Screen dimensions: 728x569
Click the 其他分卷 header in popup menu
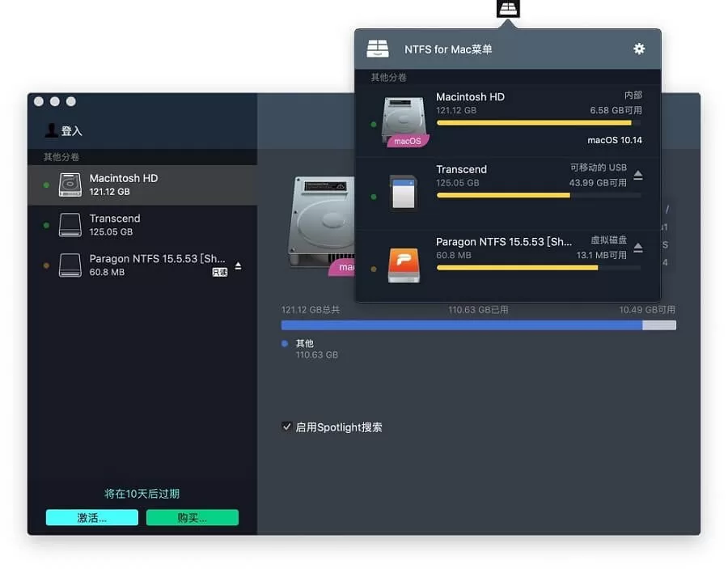(x=388, y=78)
